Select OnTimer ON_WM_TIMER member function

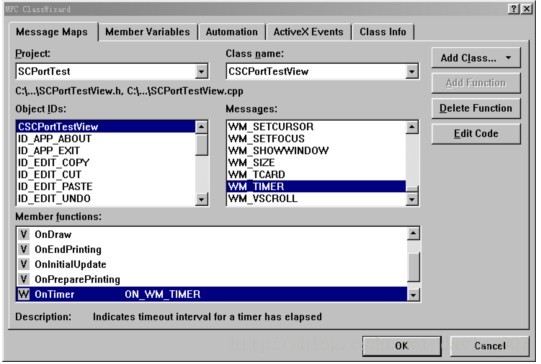click(x=212, y=294)
